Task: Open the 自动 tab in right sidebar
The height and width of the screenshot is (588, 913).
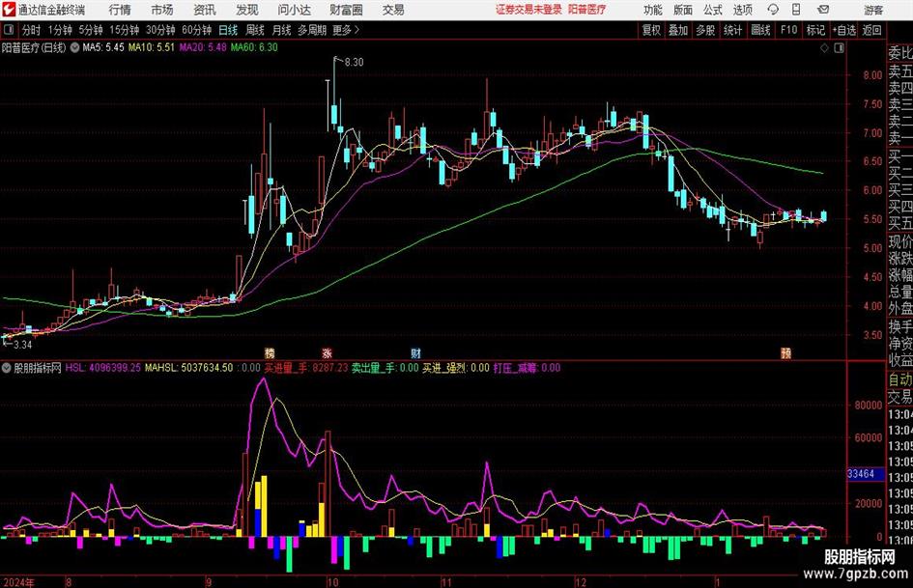Action: (899, 379)
